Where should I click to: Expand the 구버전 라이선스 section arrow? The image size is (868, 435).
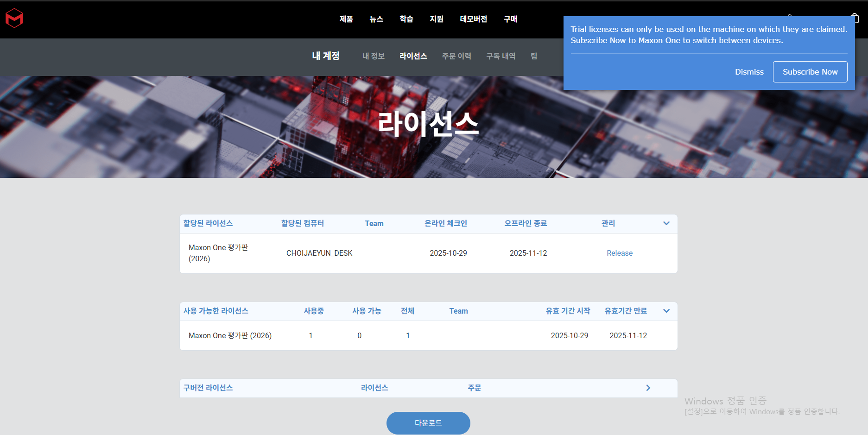point(648,388)
